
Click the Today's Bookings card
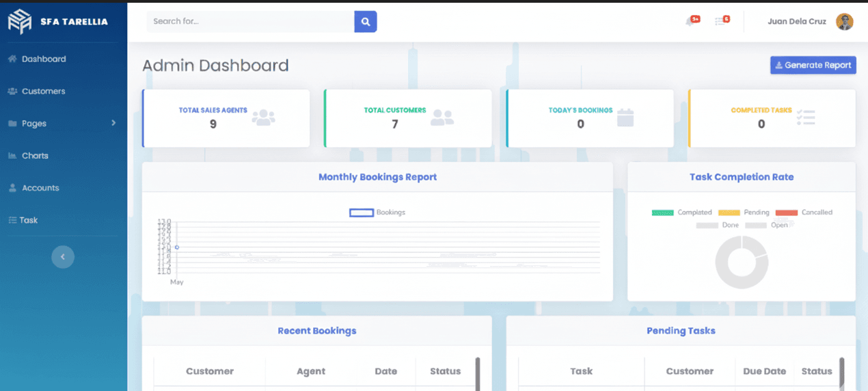(x=590, y=118)
